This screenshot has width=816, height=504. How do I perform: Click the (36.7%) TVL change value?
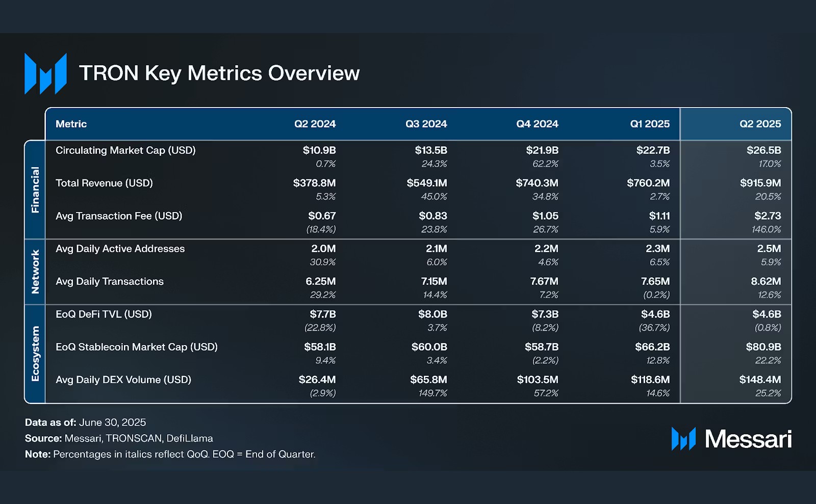click(654, 328)
